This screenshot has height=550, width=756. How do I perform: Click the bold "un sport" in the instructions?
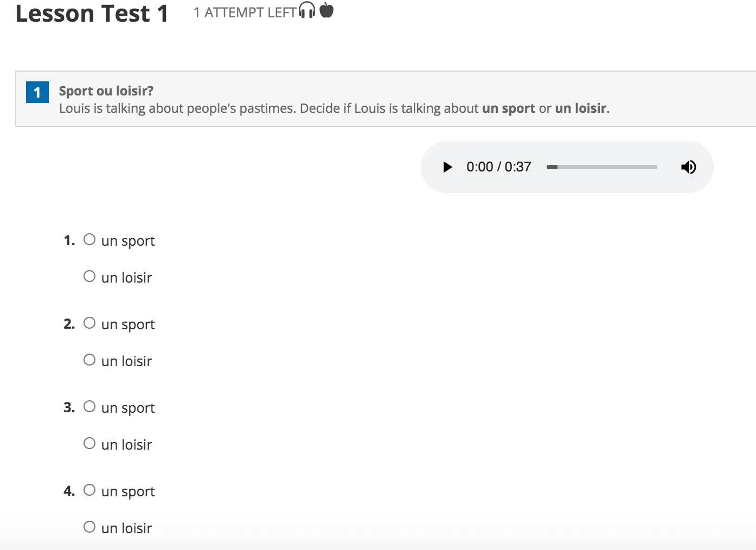click(x=508, y=108)
